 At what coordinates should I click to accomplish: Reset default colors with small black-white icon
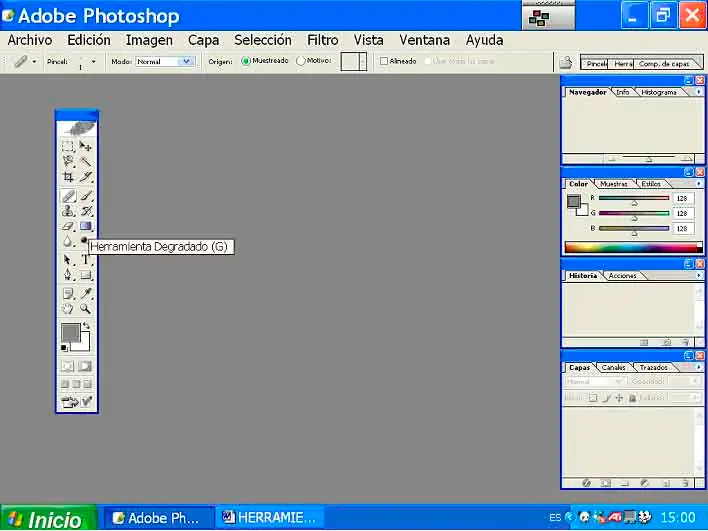point(64,348)
